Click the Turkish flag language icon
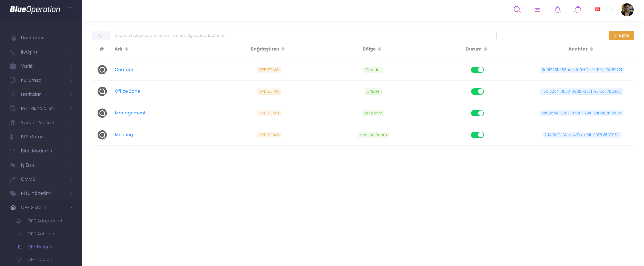Screen dimensions: 644x266 tap(597, 9)
